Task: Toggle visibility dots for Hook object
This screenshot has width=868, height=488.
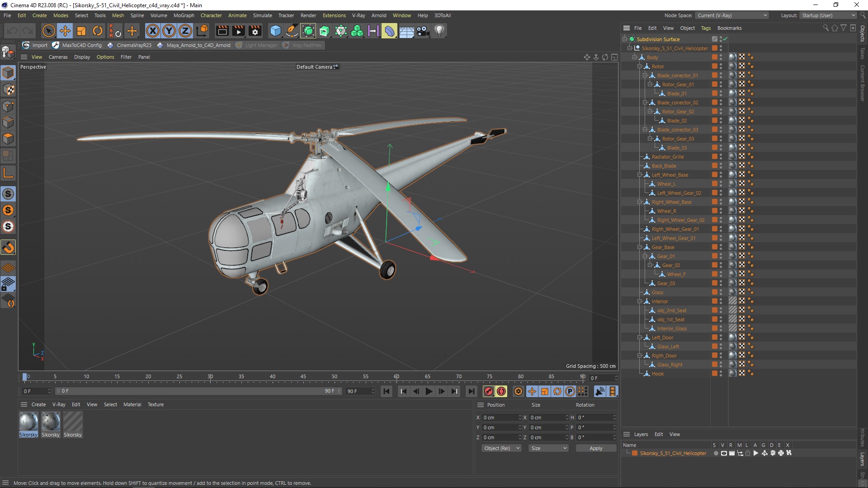Action: 721,374
